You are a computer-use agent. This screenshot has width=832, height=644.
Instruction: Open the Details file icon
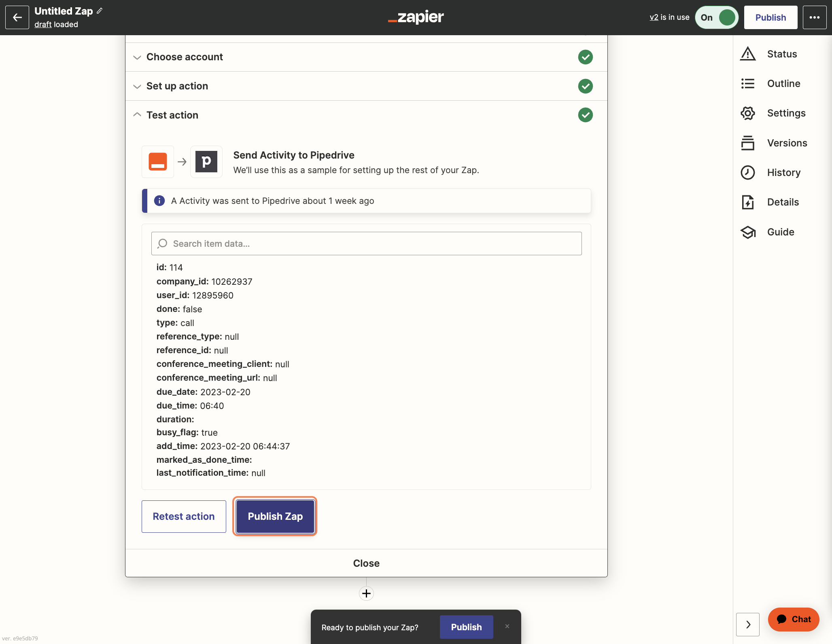[x=748, y=202]
